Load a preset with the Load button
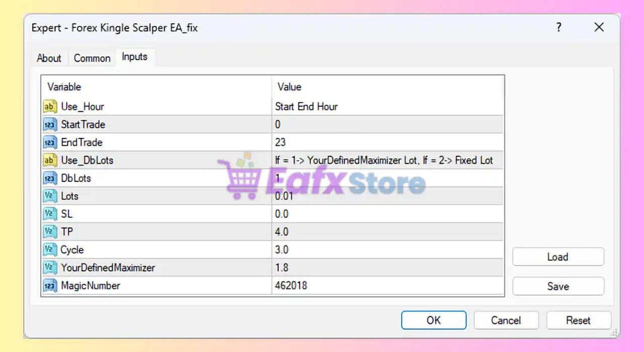644x352 pixels. tap(557, 257)
